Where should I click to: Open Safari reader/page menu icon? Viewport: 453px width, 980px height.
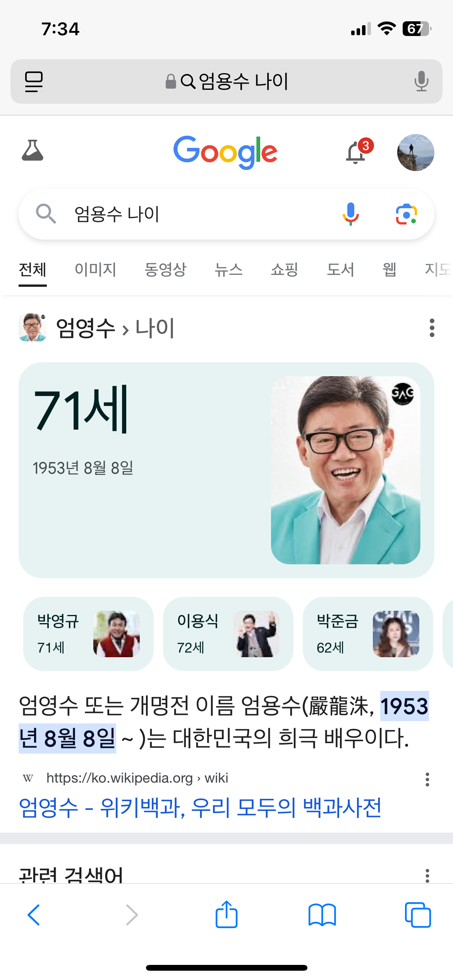pos(34,82)
